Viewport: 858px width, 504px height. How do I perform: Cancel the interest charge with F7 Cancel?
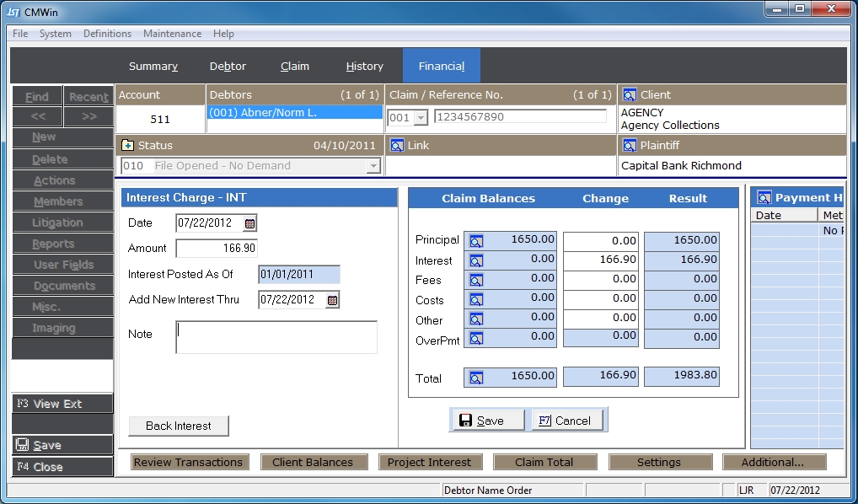click(566, 421)
